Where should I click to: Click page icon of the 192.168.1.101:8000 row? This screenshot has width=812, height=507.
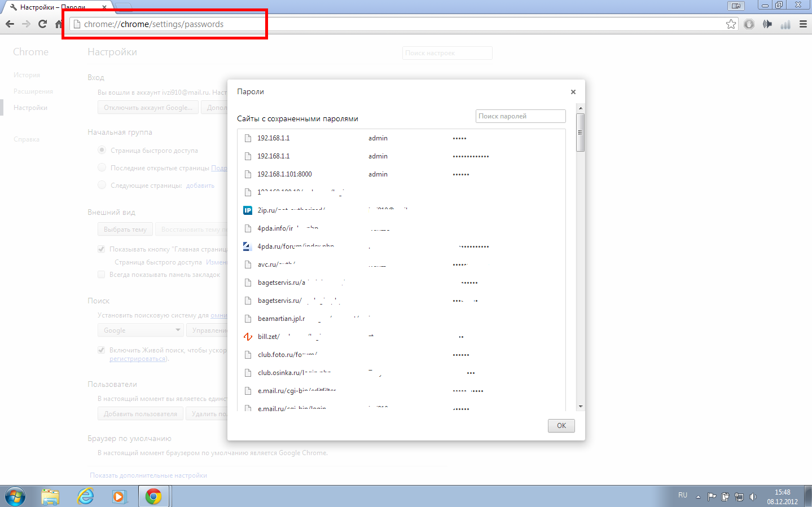coord(247,174)
